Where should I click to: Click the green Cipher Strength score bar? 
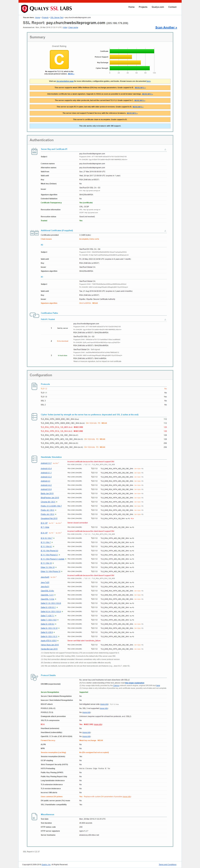click(x=130, y=68)
